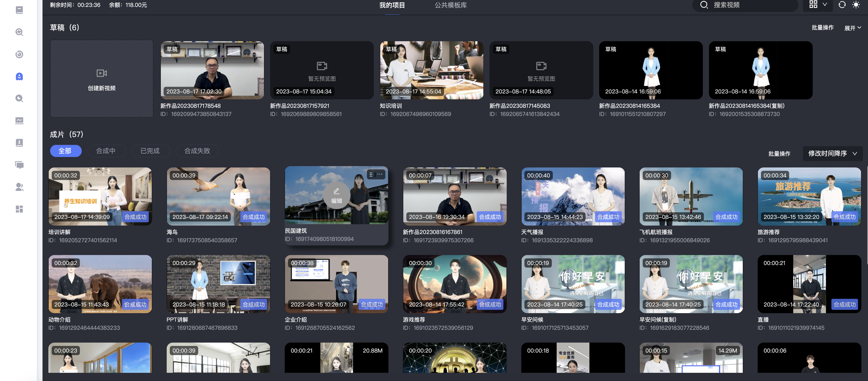Select the 合成失败 filter tab
This screenshot has height=381, width=868.
(197, 151)
